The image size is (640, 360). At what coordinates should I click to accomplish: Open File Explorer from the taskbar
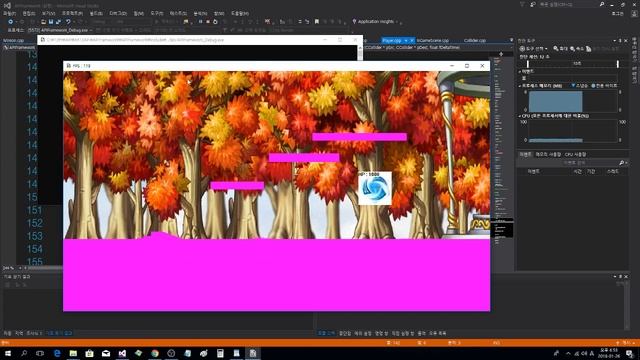73,353
